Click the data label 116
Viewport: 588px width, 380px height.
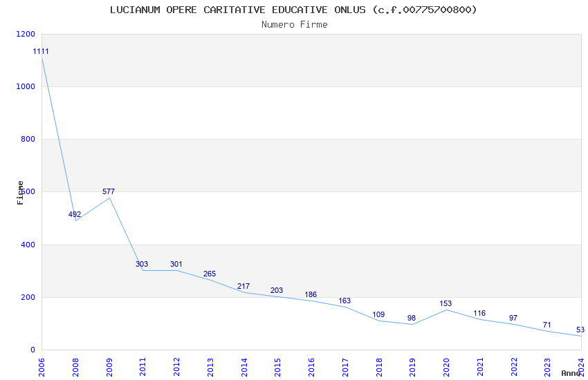point(479,313)
